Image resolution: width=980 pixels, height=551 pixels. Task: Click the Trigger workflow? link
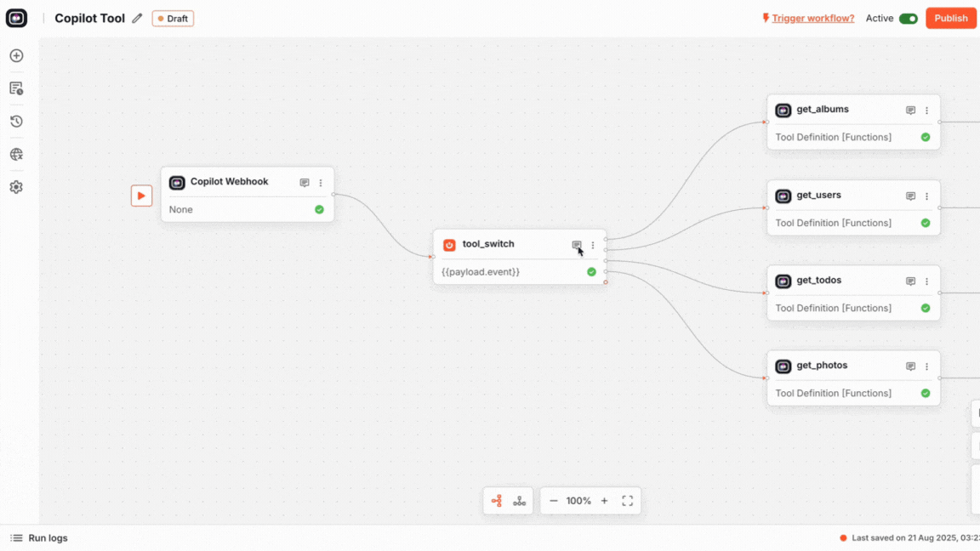(x=812, y=19)
